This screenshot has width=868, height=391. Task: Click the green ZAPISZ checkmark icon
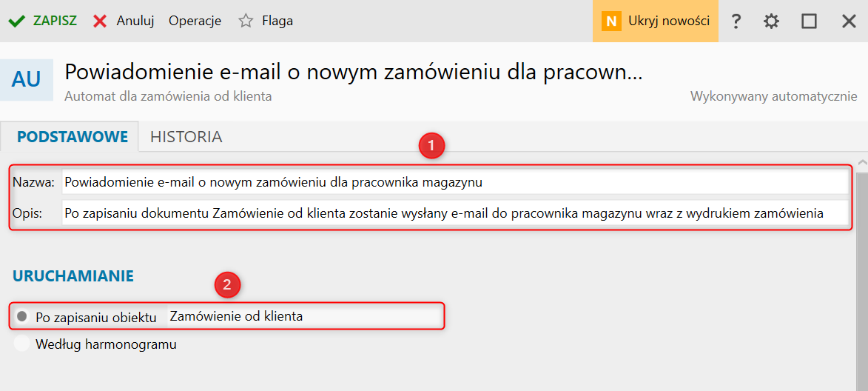pos(17,21)
